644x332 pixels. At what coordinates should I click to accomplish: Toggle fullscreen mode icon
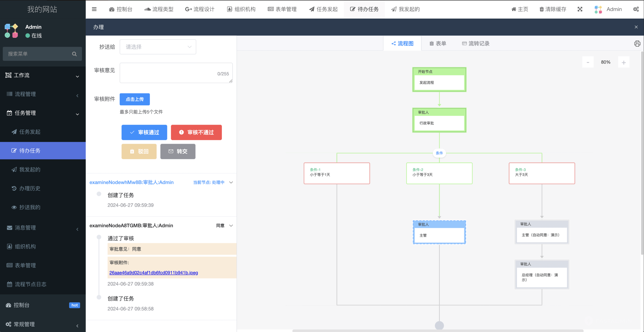(580, 9)
